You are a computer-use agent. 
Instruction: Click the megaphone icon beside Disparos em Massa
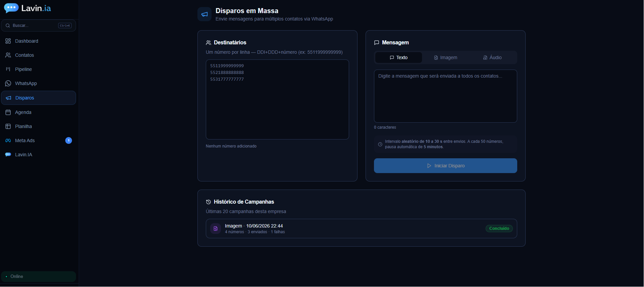coord(204,14)
